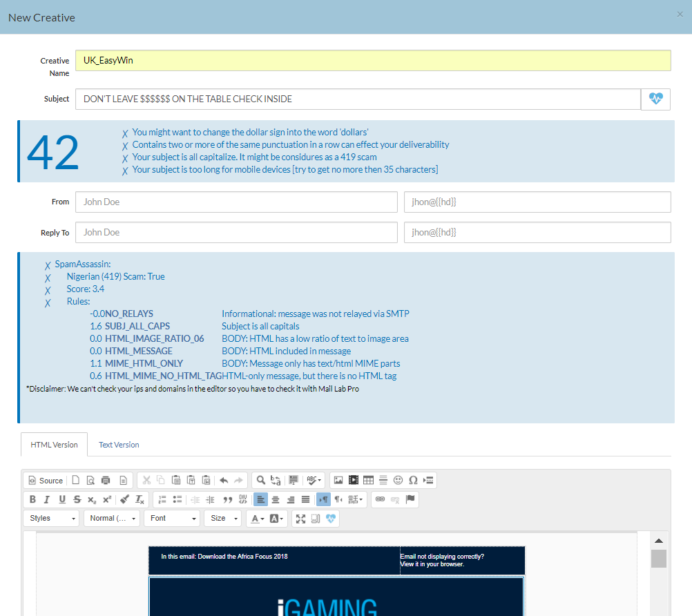This screenshot has width=692, height=616.
Task: Toggle Italic formatting
Action: [x=47, y=499]
